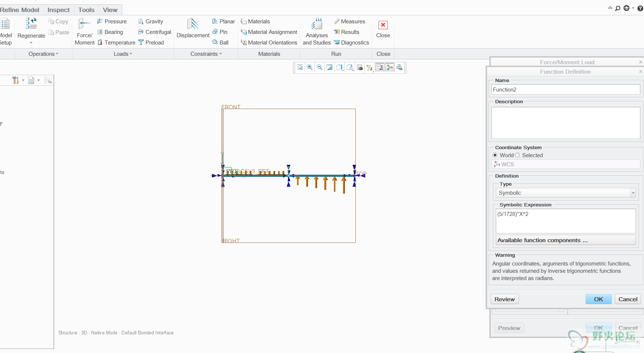This screenshot has width=644, height=353.
Task: Click the help question mark icon
Action: (x=640, y=8)
